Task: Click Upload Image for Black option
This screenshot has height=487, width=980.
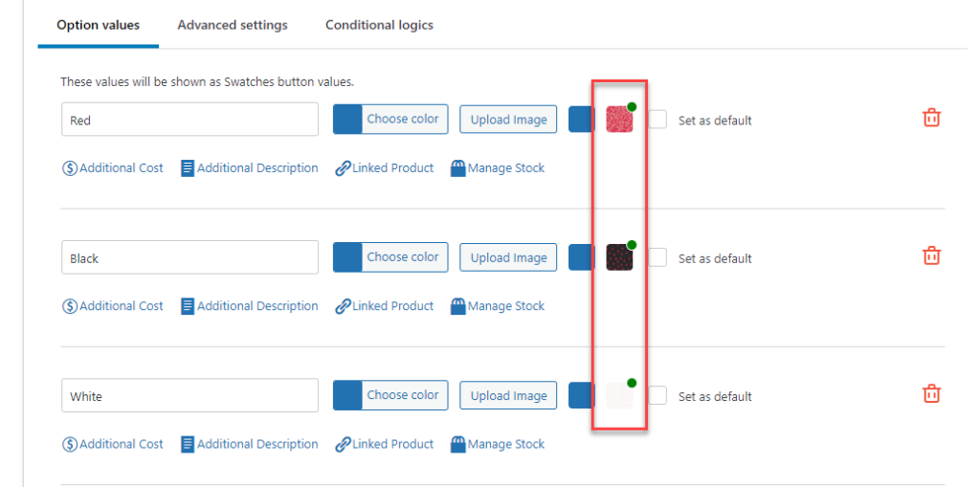Action: point(508,257)
